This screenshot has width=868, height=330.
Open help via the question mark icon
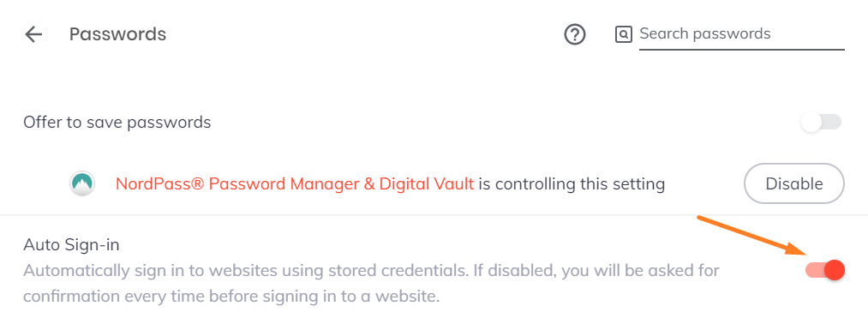[x=575, y=34]
